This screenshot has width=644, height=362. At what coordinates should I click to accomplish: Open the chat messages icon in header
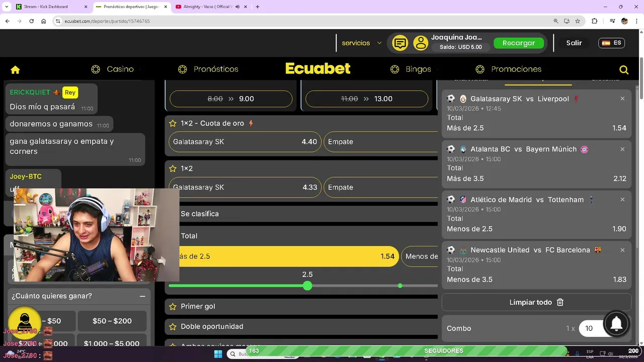(x=400, y=43)
